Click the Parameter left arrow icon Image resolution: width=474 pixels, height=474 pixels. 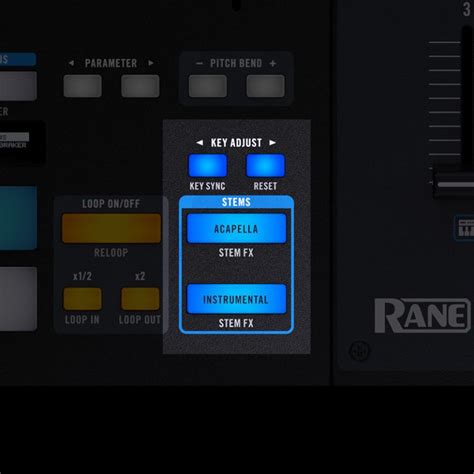71,63
